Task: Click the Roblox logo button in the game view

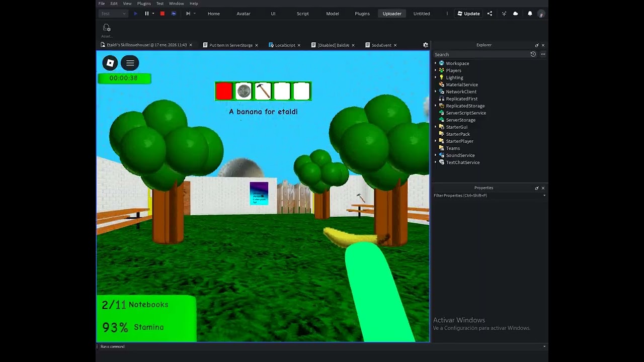Action: pyautogui.click(x=110, y=63)
